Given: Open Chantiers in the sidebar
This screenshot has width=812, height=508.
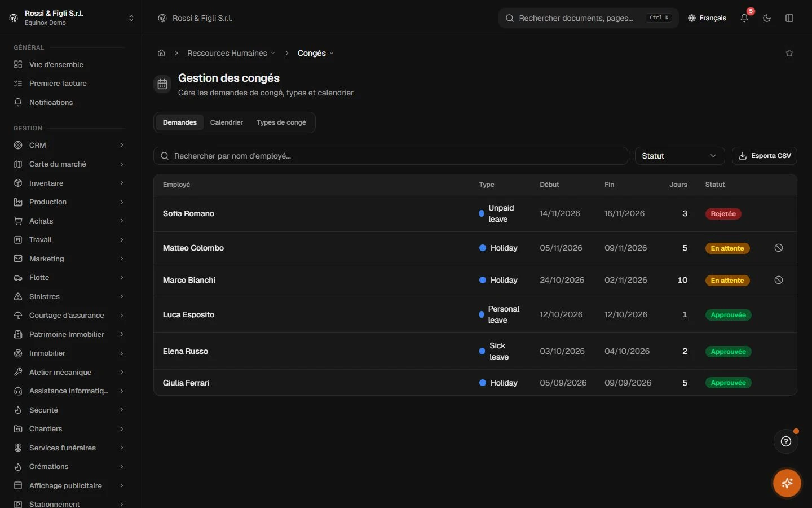Looking at the screenshot, I should 69,429.
